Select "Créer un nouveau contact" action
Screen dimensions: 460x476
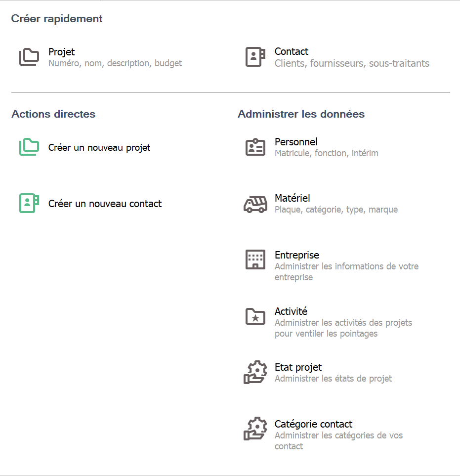[x=105, y=204]
